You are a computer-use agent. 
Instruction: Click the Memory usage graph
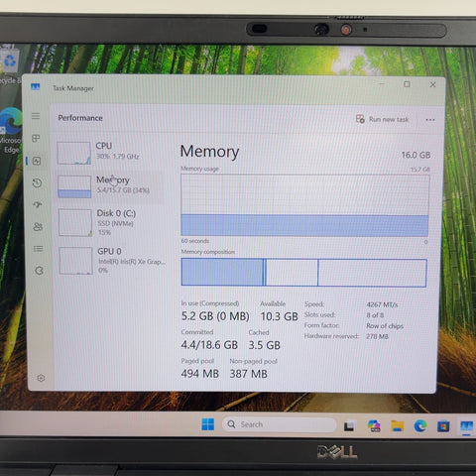304,205
